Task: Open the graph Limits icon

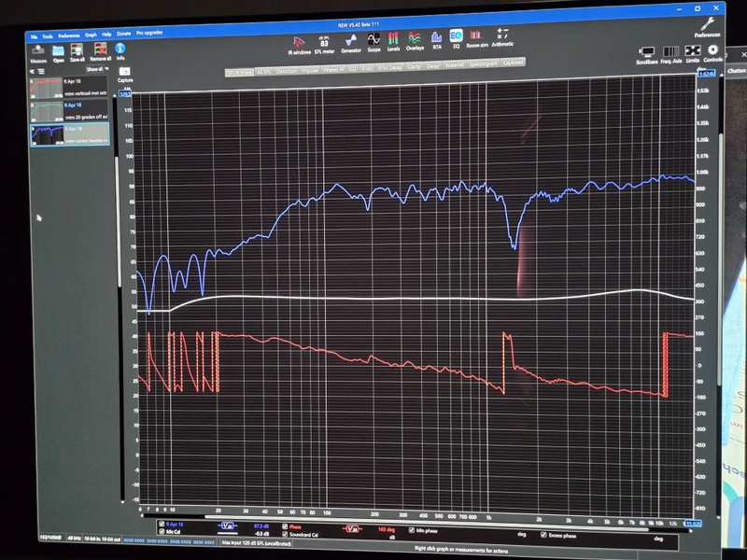Action: tap(692, 54)
